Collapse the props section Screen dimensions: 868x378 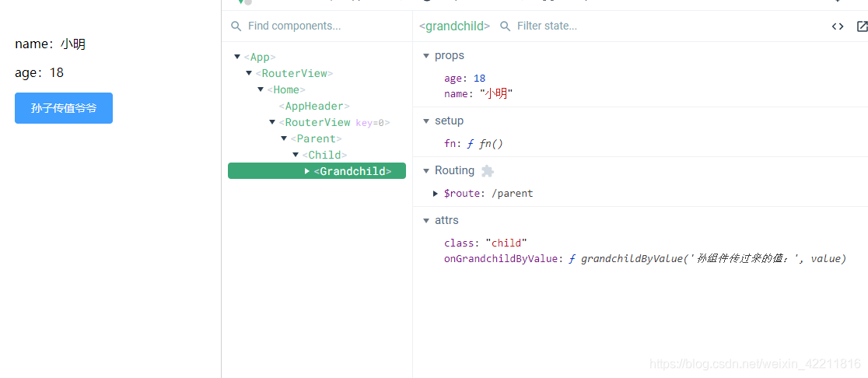coord(425,56)
